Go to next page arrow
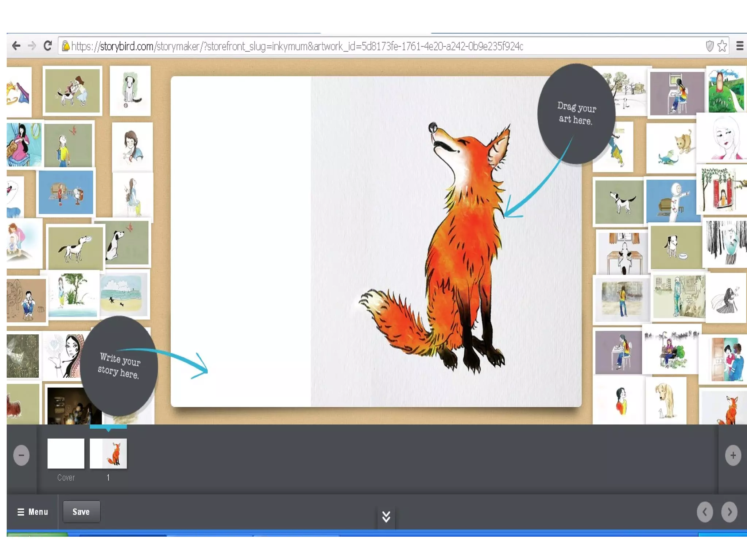This screenshot has width=747, height=560. (x=729, y=512)
